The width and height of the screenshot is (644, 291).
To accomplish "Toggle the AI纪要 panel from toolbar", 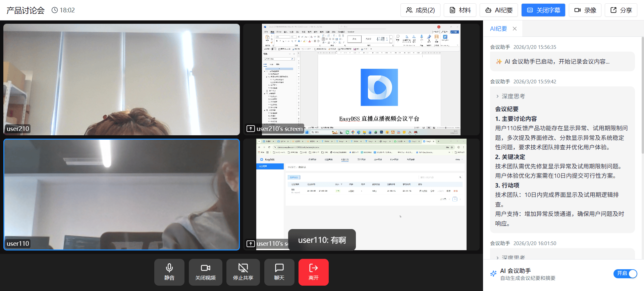I will coord(498,10).
